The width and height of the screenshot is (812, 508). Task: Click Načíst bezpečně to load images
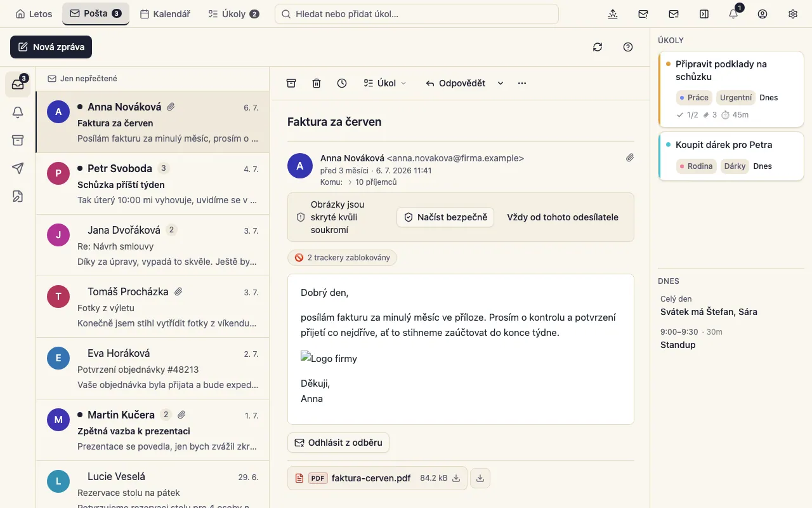coord(445,217)
